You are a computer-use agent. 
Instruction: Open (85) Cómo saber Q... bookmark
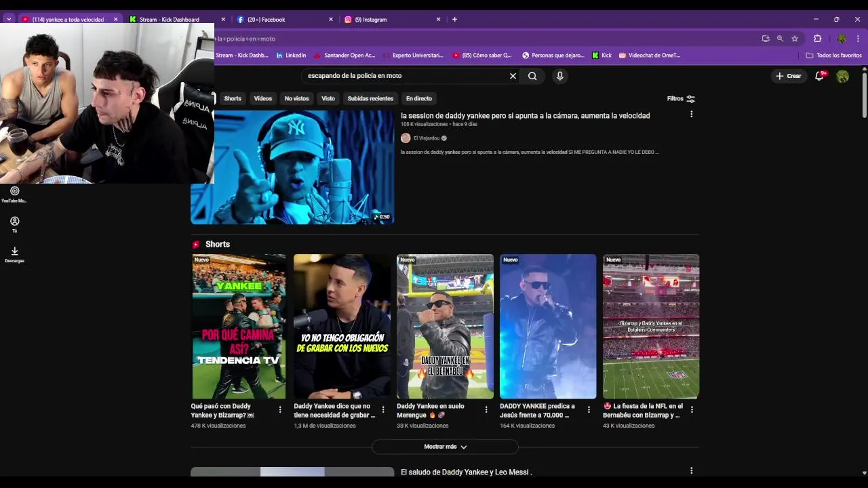pos(481,56)
